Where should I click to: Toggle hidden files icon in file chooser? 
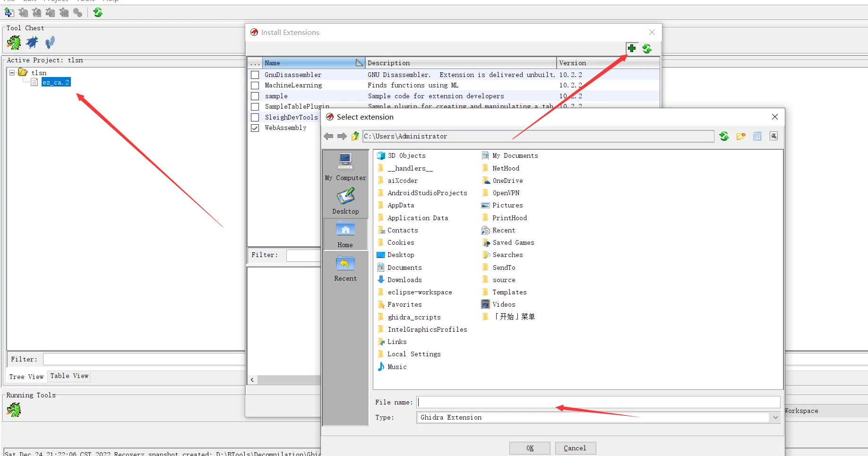point(773,136)
